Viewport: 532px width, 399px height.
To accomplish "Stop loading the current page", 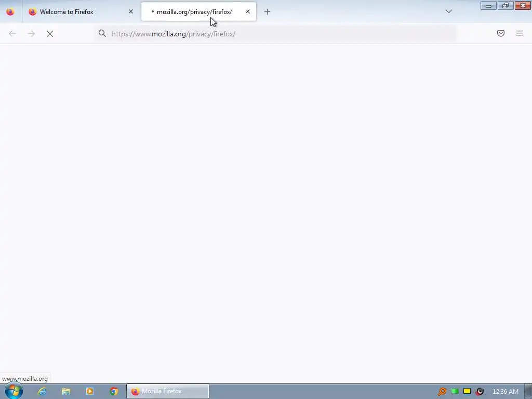I will coord(50,34).
